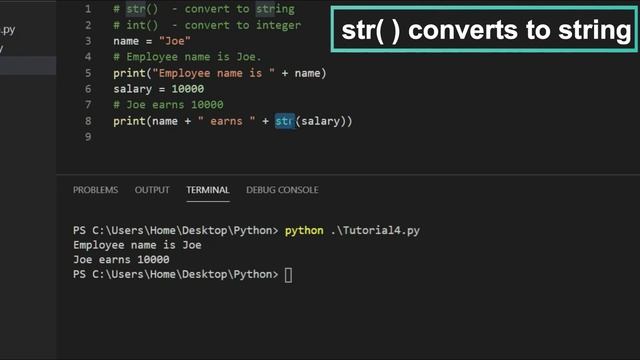The height and width of the screenshot is (360, 640).
Task: Click the ' earns ' string on line 8
Action: [227, 121]
